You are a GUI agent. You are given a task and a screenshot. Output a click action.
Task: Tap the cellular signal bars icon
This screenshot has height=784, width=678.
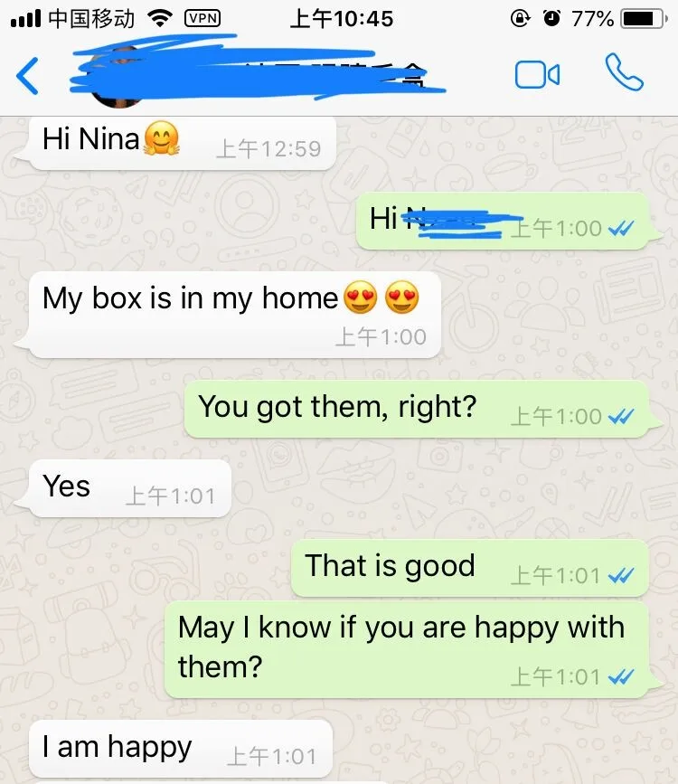click(x=26, y=20)
